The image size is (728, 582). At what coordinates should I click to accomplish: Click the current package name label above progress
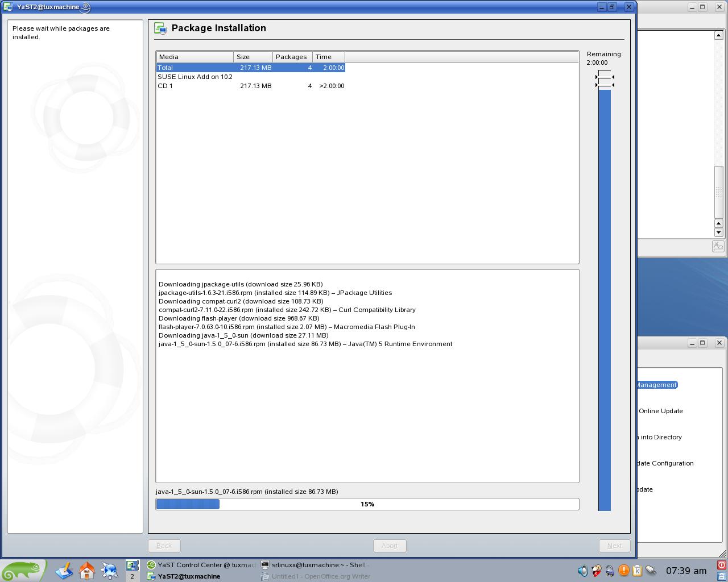click(x=247, y=492)
